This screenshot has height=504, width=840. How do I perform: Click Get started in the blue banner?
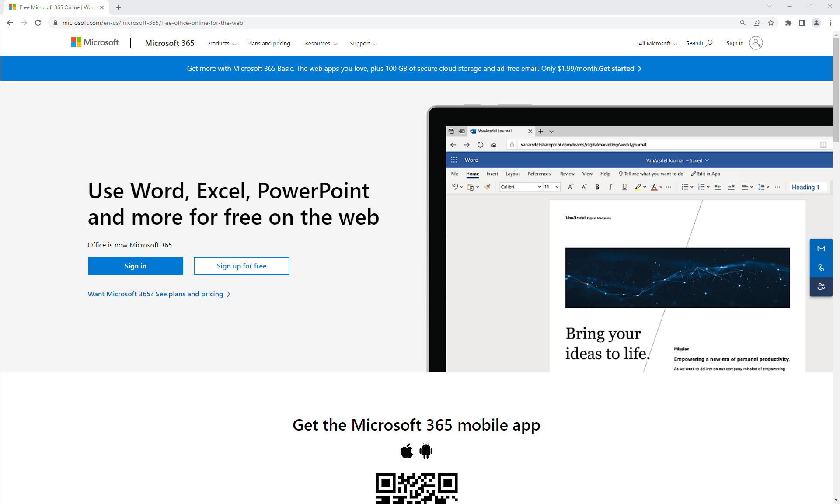(620, 68)
